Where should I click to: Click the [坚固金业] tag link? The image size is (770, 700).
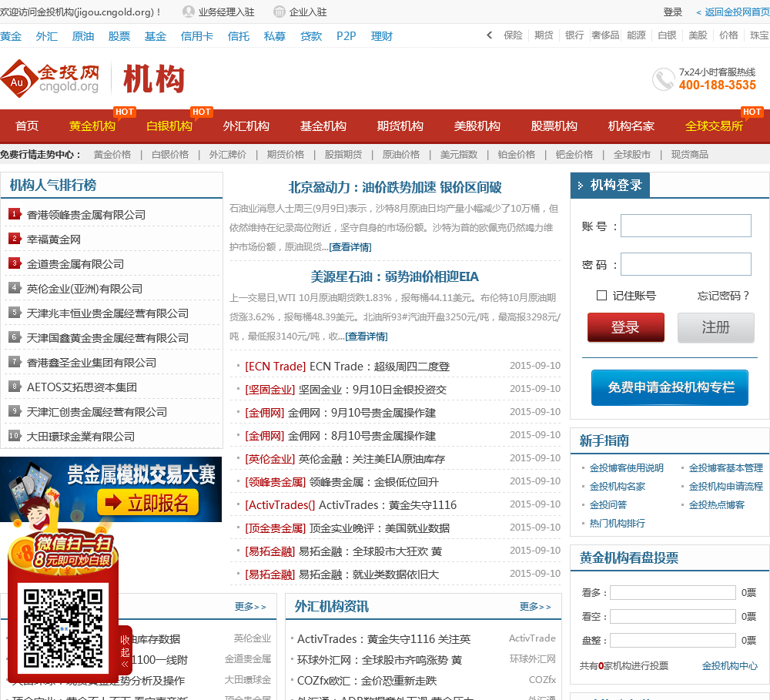point(270,390)
